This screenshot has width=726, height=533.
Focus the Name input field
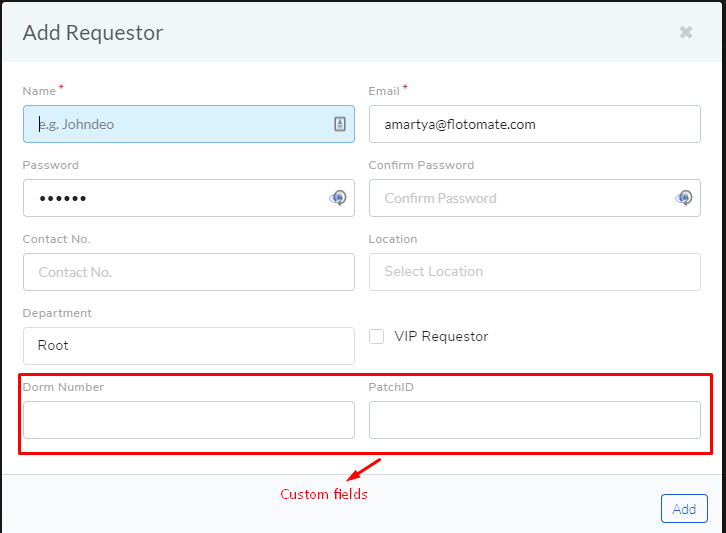tap(189, 124)
